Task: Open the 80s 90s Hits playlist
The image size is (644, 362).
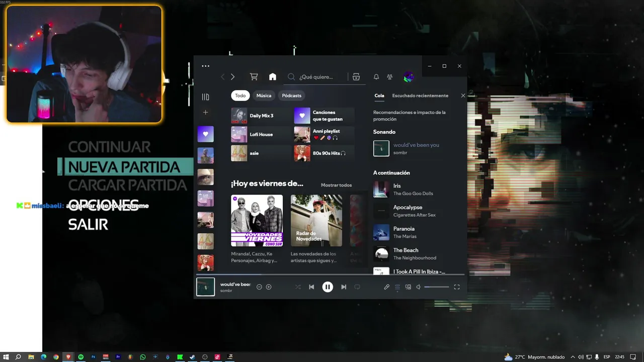Action: [324, 153]
